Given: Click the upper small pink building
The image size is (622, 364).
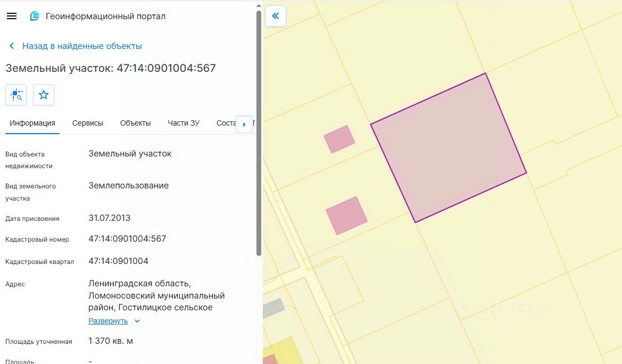Looking at the screenshot, I should coord(339,139).
